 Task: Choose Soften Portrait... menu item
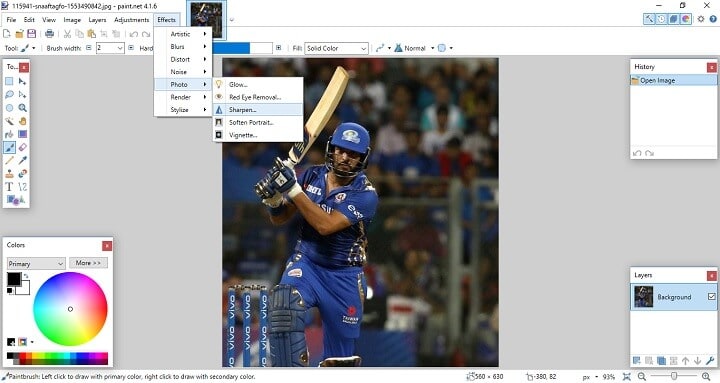tap(258, 123)
